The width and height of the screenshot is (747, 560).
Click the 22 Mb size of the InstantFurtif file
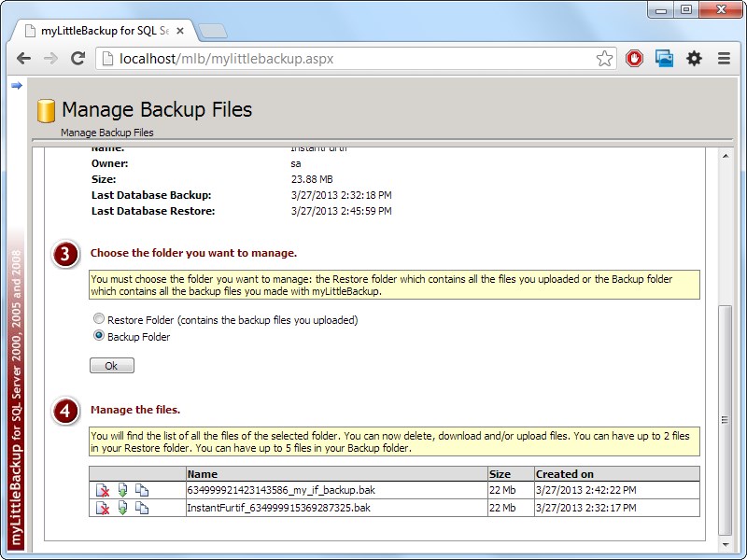pyautogui.click(x=502, y=508)
